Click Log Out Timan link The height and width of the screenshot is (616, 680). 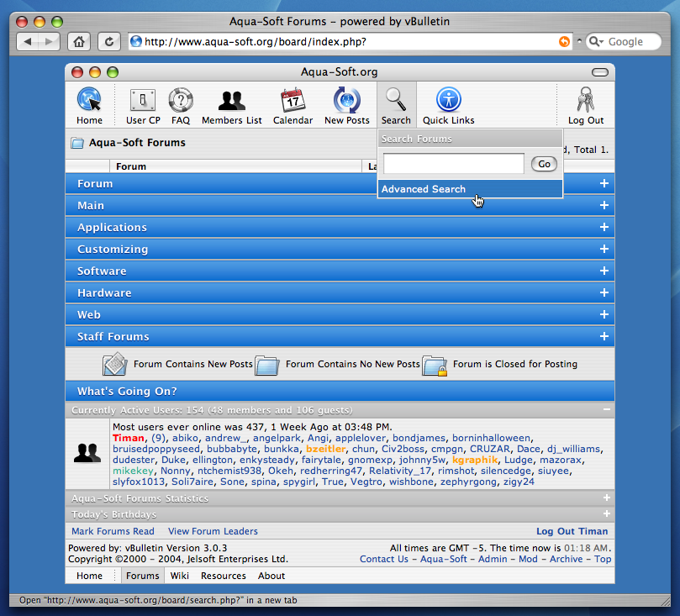[x=572, y=531]
